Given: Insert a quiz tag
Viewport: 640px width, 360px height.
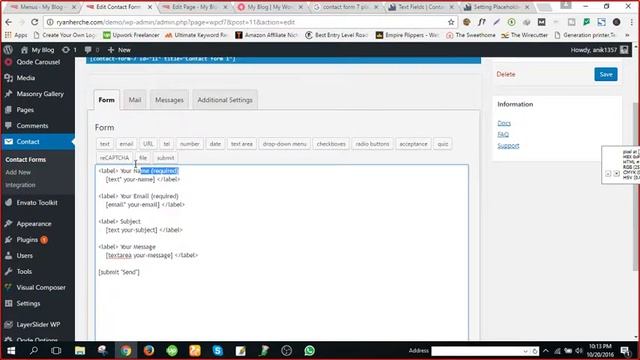Looking at the screenshot, I should (443, 144).
